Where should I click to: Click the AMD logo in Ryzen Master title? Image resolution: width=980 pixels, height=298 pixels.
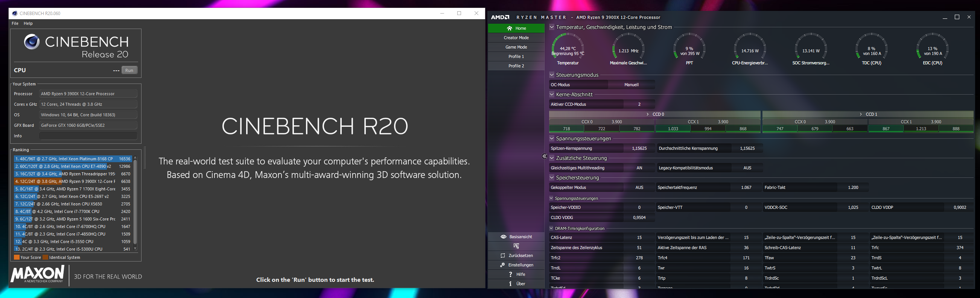pos(500,17)
